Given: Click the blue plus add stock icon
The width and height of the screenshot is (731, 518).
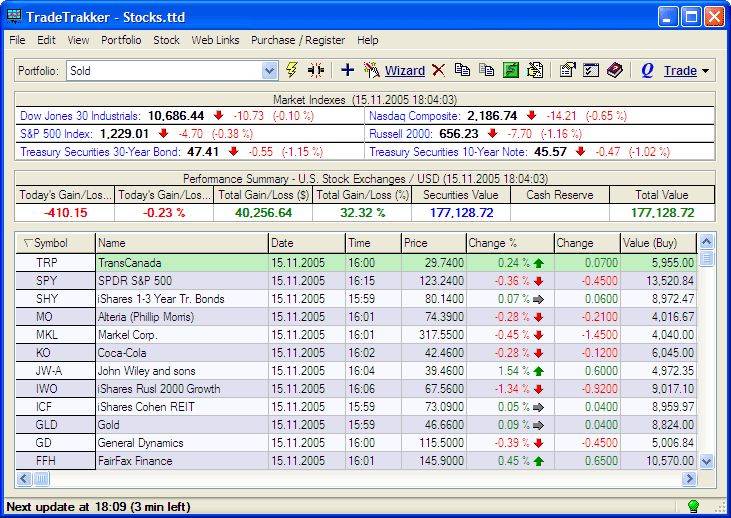Looking at the screenshot, I should (347, 70).
